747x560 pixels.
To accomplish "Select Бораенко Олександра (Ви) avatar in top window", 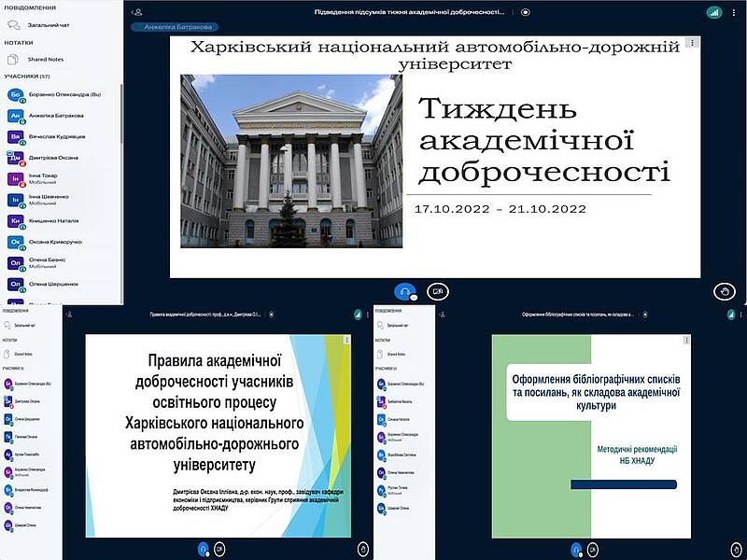I will pos(15,95).
